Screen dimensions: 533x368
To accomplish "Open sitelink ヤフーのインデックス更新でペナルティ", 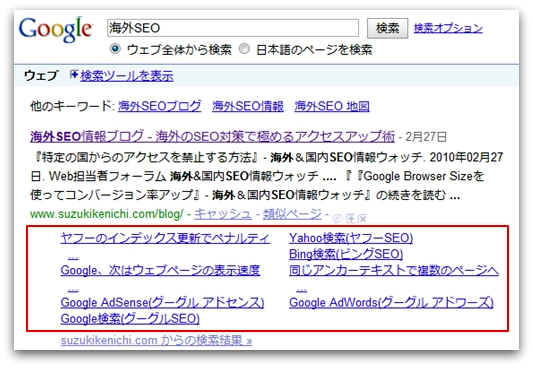I will pyautogui.click(x=165, y=238).
